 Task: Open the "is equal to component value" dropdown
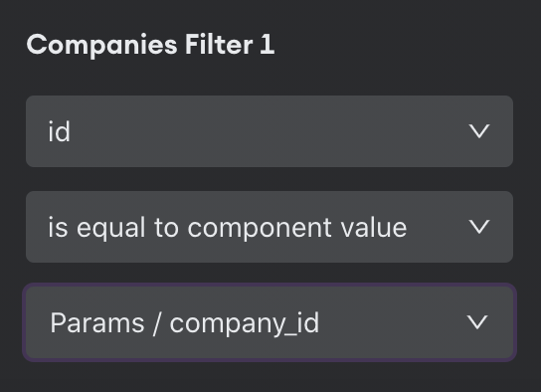coord(270,227)
